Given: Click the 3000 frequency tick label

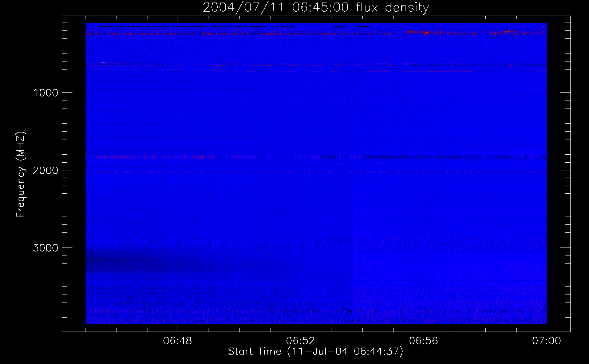Looking at the screenshot, I should pos(46,248).
